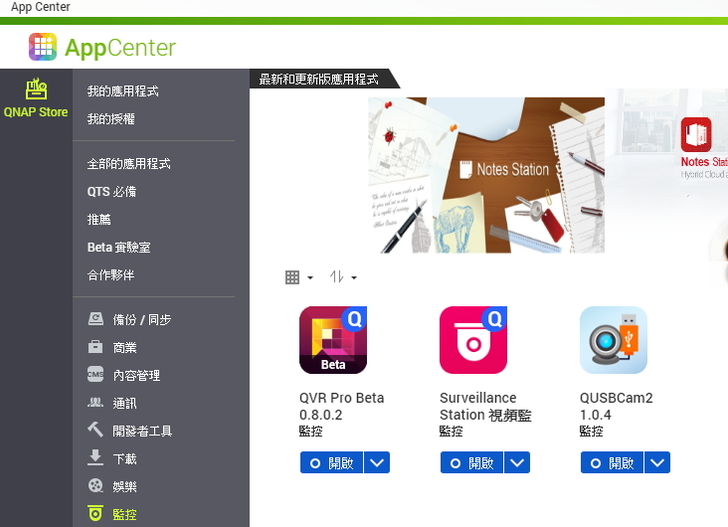Click the QVR Pro Beta app icon
The image size is (728, 527).
coord(333,340)
